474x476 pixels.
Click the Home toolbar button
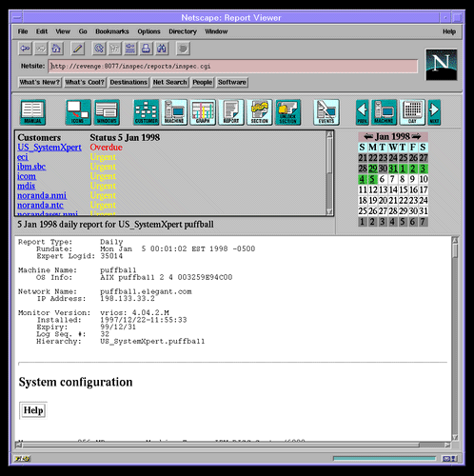(x=56, y=49)
